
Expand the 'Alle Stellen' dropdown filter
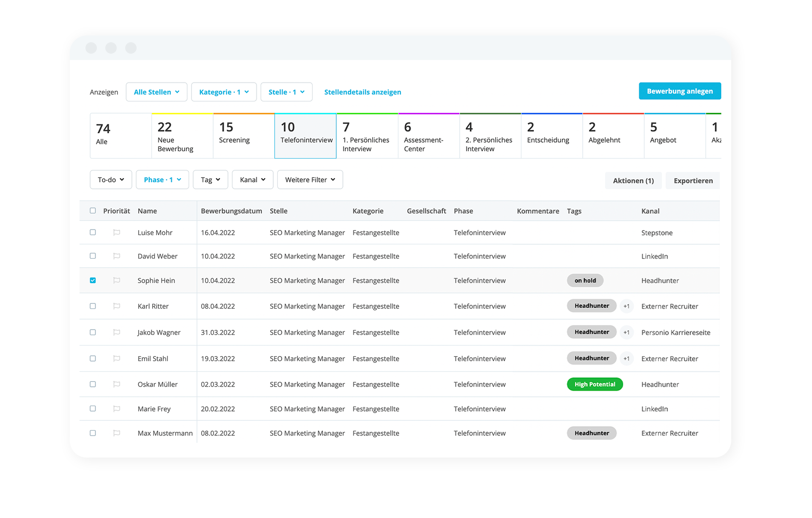(156, 92)
